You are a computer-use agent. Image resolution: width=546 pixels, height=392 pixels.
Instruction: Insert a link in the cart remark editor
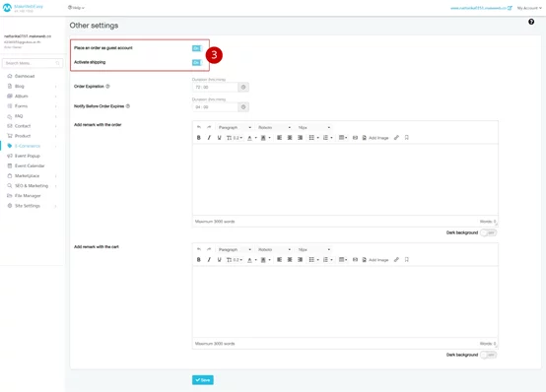(x=396, y=260)
